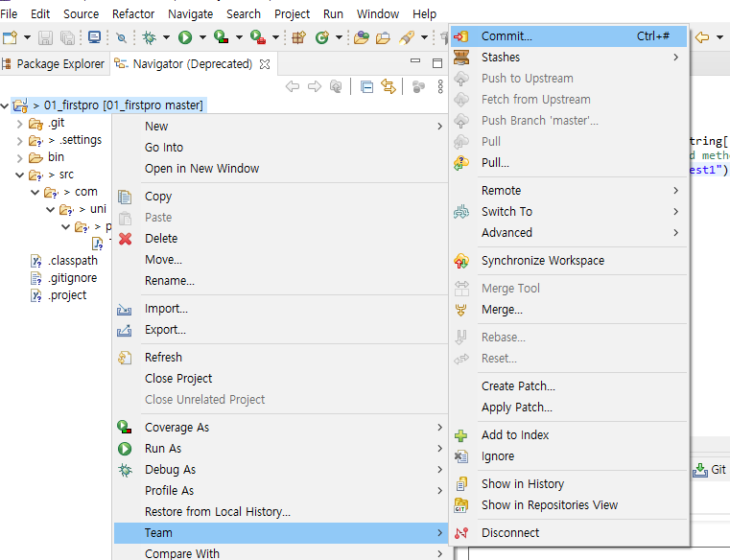Choose Close Project in context menu
The width and height of the screenshot is (730, 560).
coord(281,379)
